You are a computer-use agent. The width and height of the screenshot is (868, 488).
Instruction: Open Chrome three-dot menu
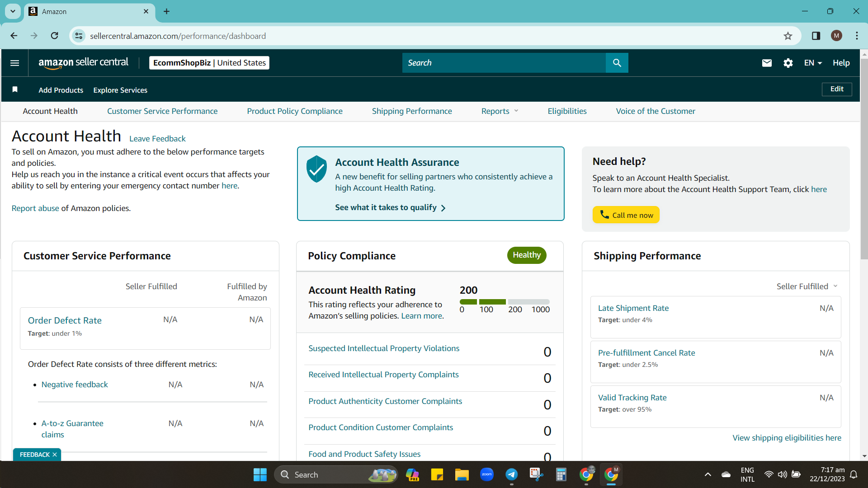point(857,36)
